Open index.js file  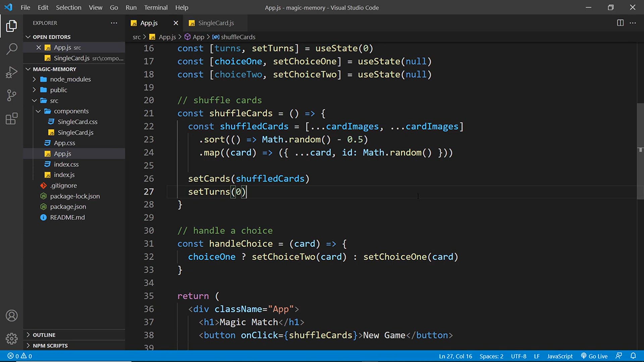(74, 175)
